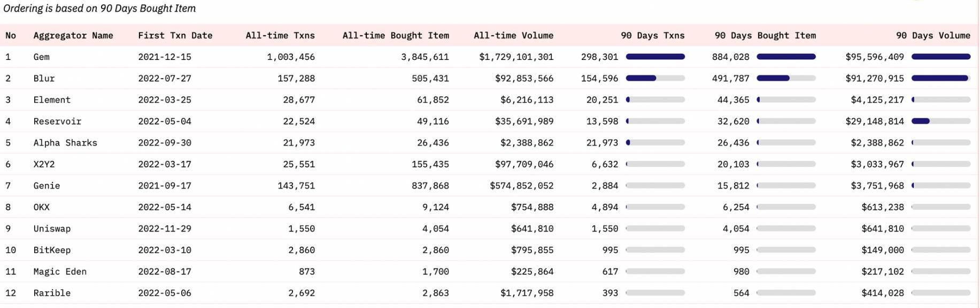Click Rarible's 90 days volume $414,028 value
This screenshot has height=308, width=980.
point(882,293)
